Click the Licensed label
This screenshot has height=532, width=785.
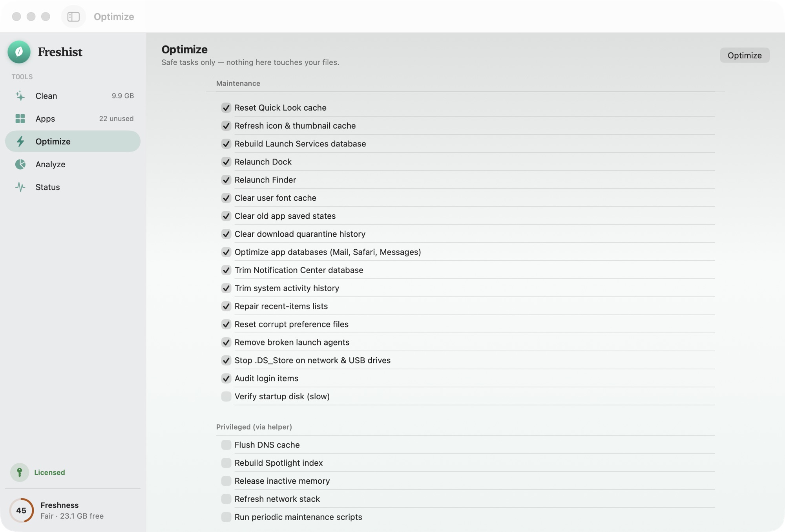click(x=49, y=472)
